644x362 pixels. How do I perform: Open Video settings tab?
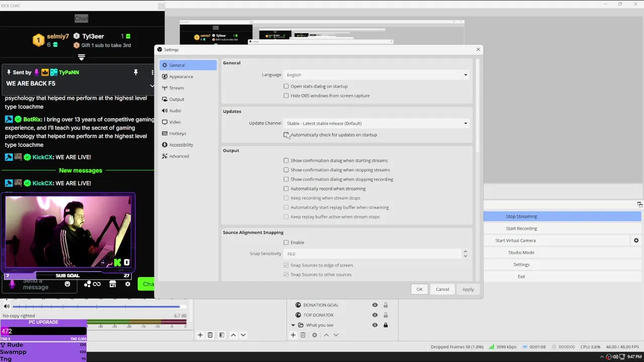point(188,122)
